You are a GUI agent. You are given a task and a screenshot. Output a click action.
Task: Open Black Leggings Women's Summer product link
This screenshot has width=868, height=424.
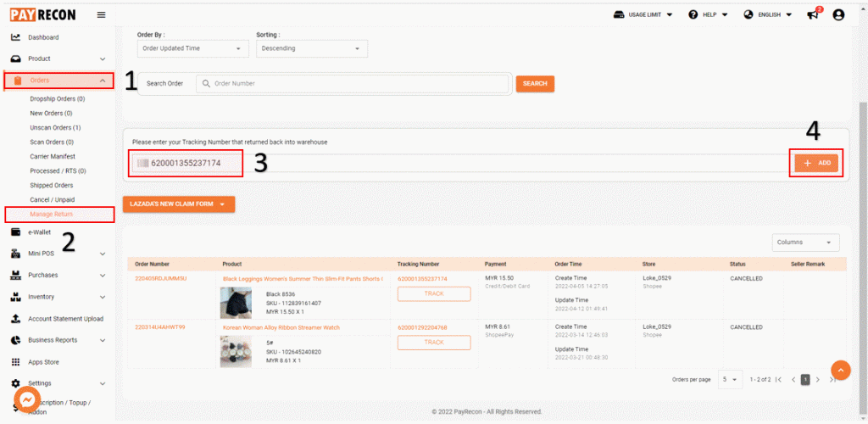[x=303, y=279]
